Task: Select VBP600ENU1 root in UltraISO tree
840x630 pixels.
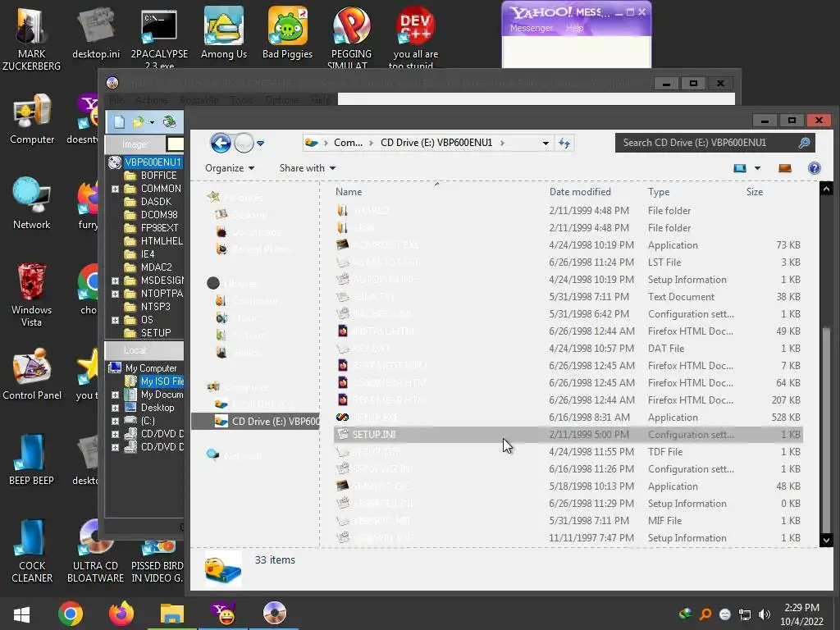Action: (x=153, y=162)
